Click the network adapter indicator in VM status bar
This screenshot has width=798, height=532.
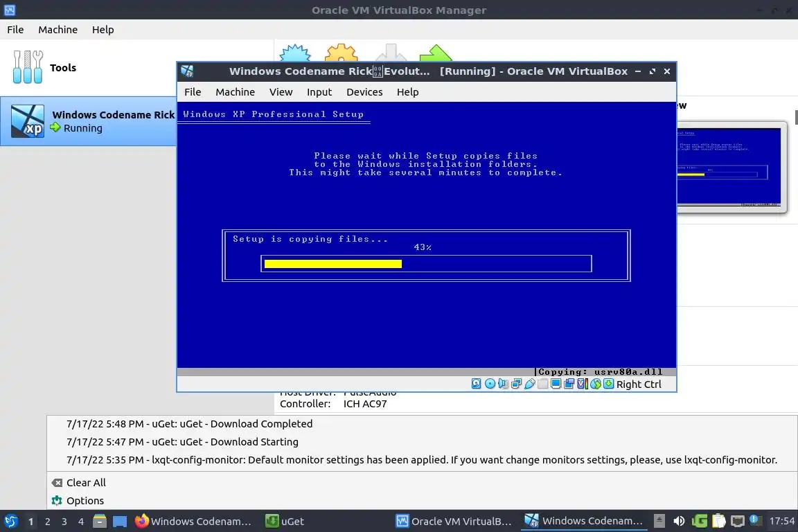516,384
